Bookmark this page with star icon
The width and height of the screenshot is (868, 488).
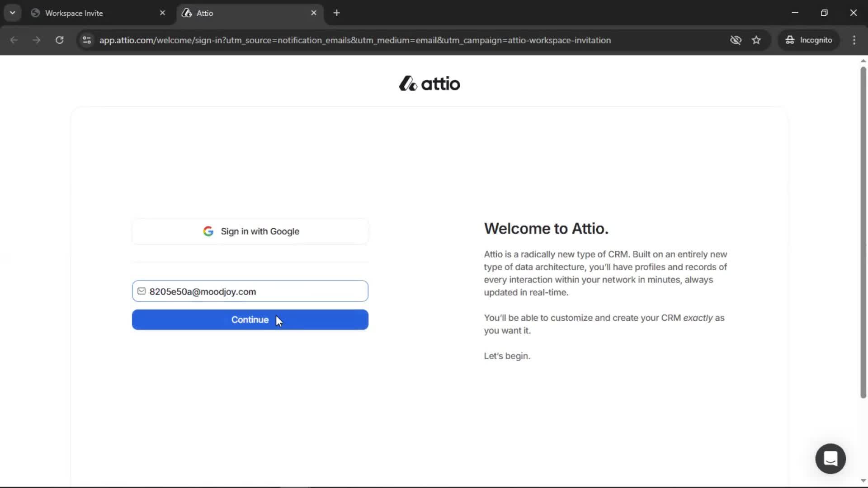point(756,40)
